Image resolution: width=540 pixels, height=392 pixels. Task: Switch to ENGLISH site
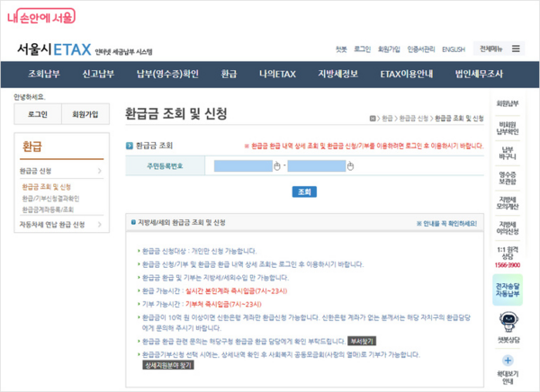pos(454,49)
